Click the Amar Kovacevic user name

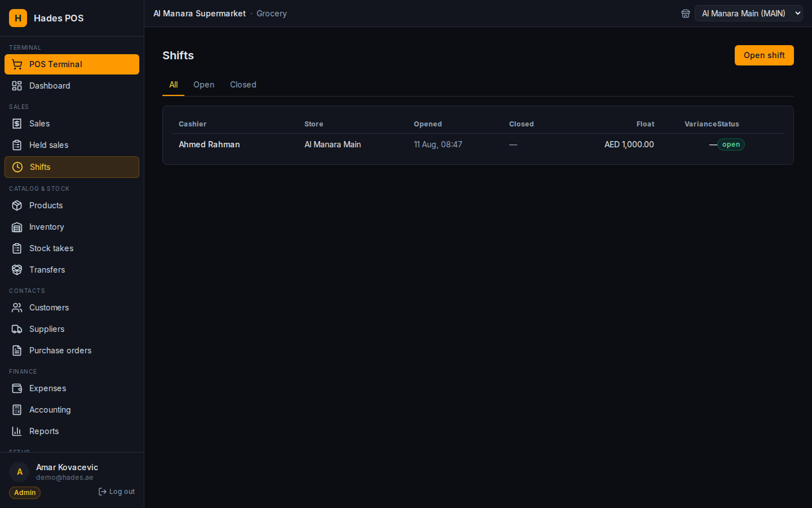(67, 467)
